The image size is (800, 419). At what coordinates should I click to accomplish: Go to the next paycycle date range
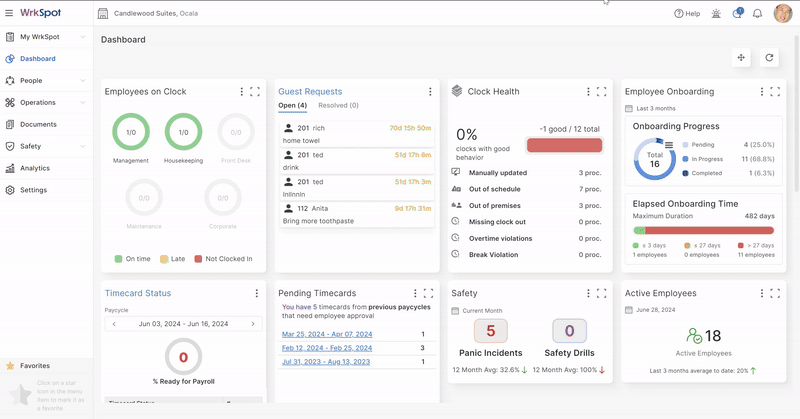pyautogui.click(x=253, y=324)
